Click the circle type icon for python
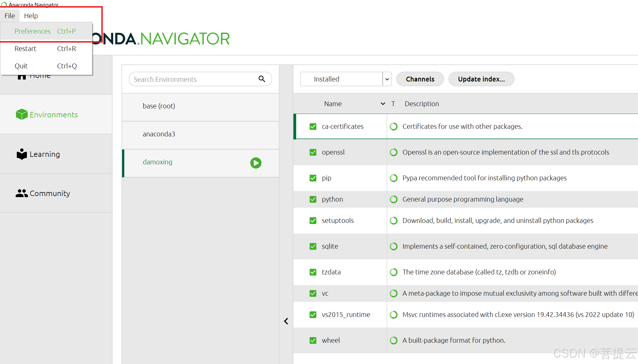 click(x=394, y=199)
